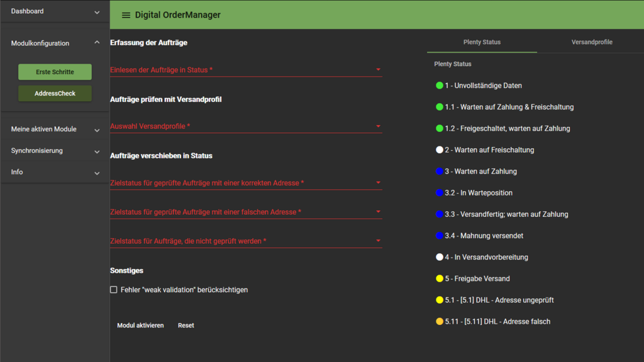The image size is (644, 362).
Task: Click white dot for 2 Warten auf Freischaltung
Action: 440,150
